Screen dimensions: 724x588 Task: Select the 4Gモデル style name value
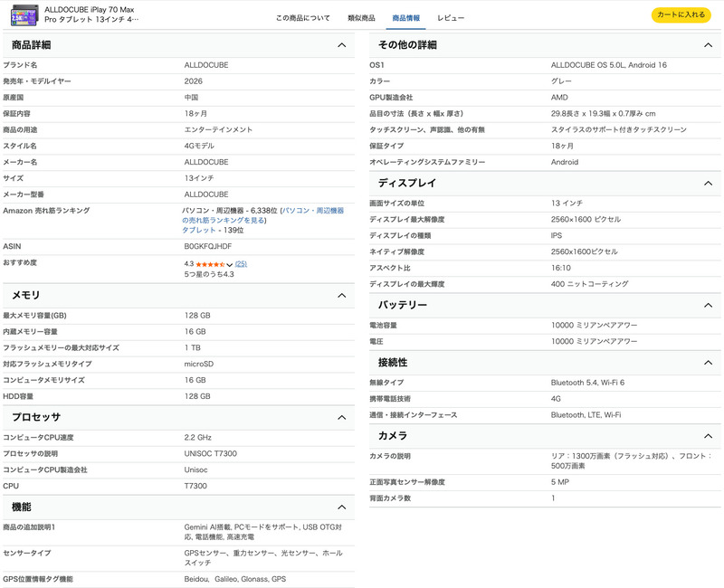[199, 146]
